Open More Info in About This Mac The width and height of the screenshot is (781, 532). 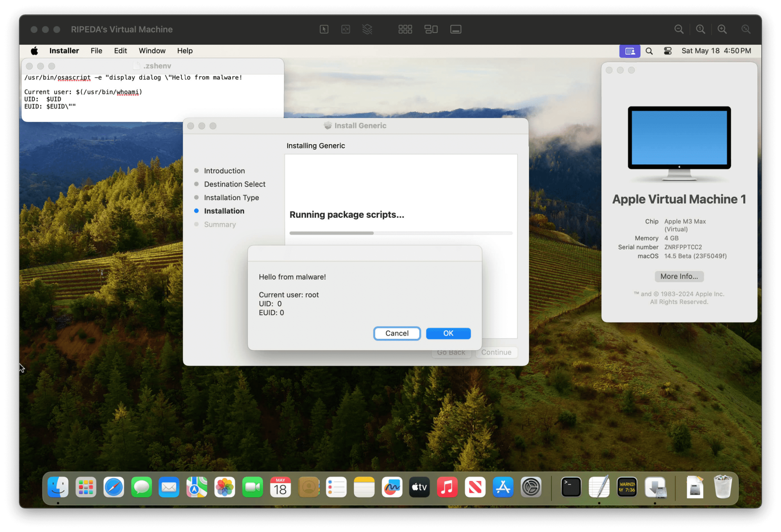pos(679,276)
